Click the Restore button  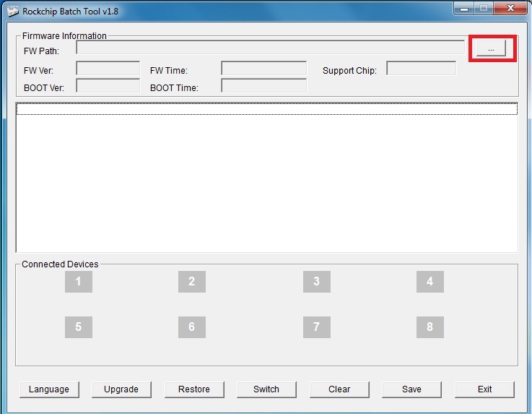coord(194,389)
